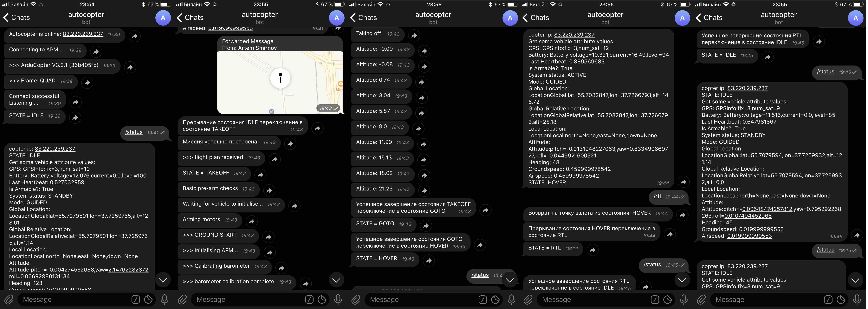Screen dimensions: 868x309
Task: Forward the 'Altitude: 3.04' message
Action: tap(422, 98)
